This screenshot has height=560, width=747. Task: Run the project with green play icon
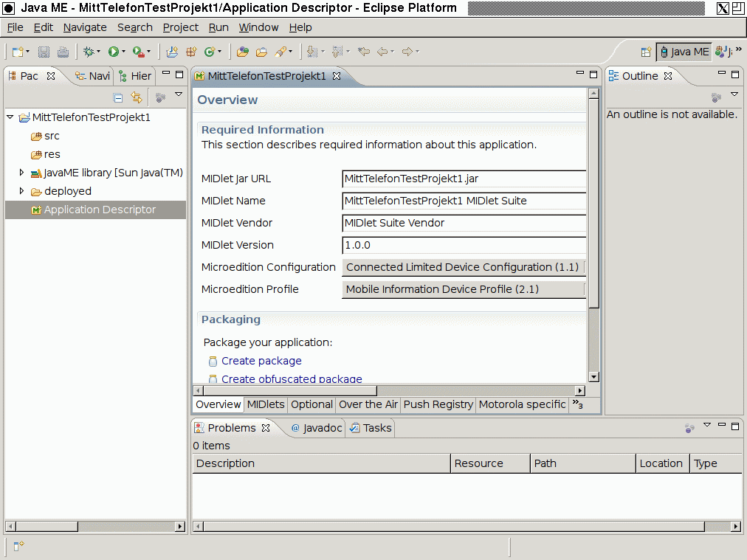pyautogui.click(x=114, y=52)
